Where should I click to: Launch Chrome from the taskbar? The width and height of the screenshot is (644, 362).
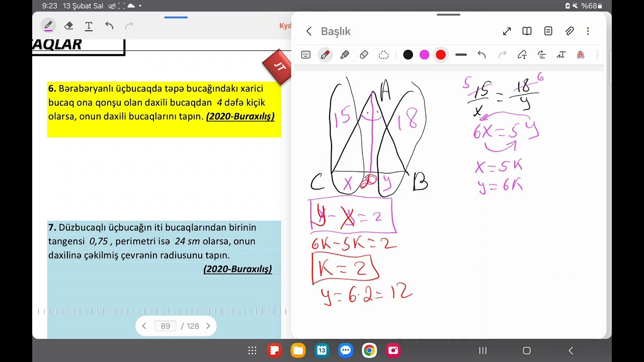pos(369,350)
